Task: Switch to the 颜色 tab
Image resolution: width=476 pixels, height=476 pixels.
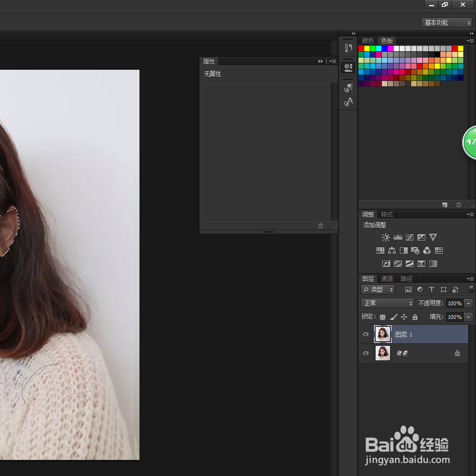Action: 368,40
